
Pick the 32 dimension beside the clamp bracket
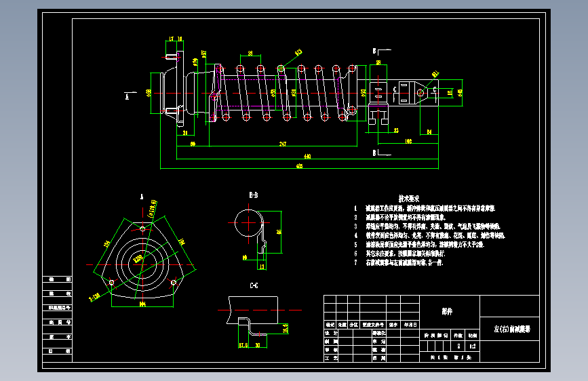pos(396,130)
